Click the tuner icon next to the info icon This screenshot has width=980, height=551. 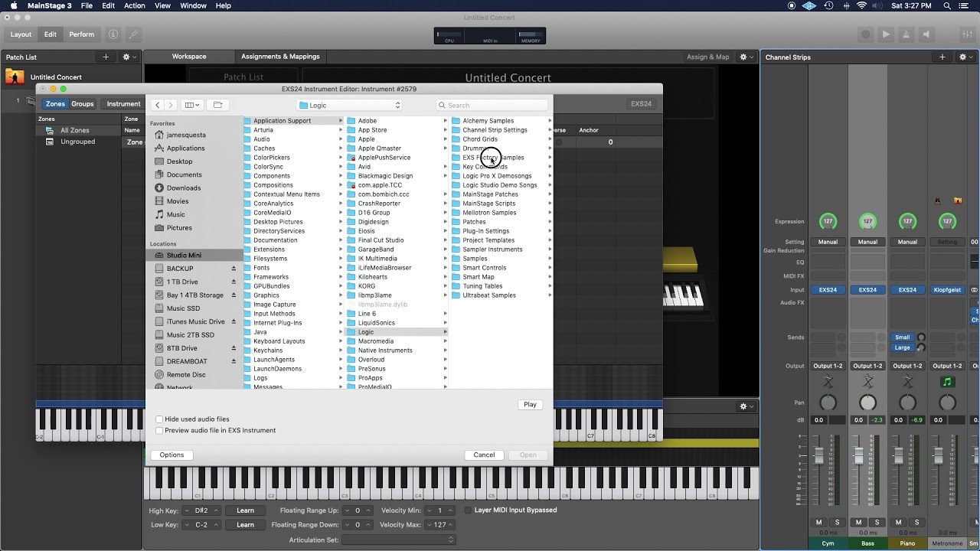point(133,34)
